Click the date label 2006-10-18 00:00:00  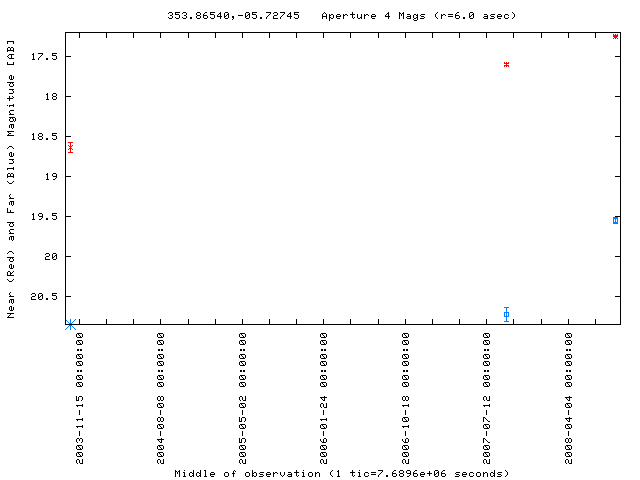click(405, 398)
